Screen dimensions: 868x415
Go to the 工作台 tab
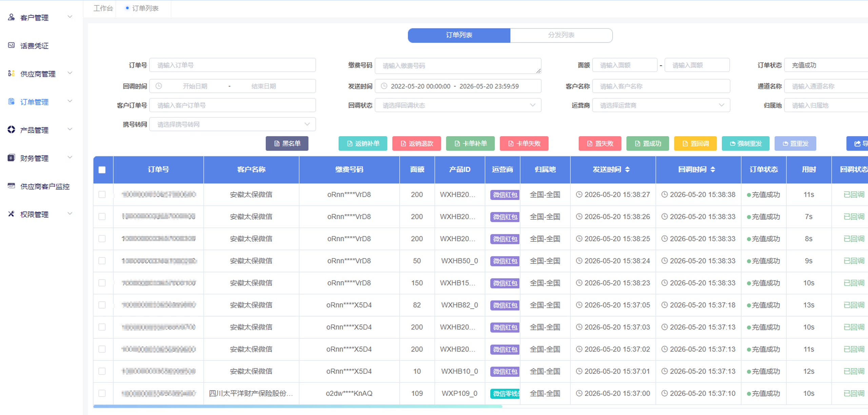tap(103, 8)
